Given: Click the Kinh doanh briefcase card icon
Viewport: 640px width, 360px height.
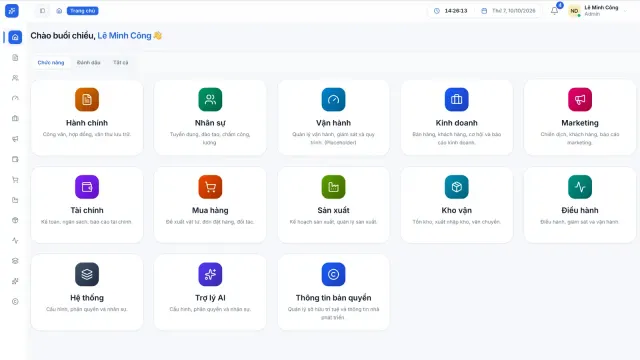Looking at the screenshot, I should (x=457, y=100).
